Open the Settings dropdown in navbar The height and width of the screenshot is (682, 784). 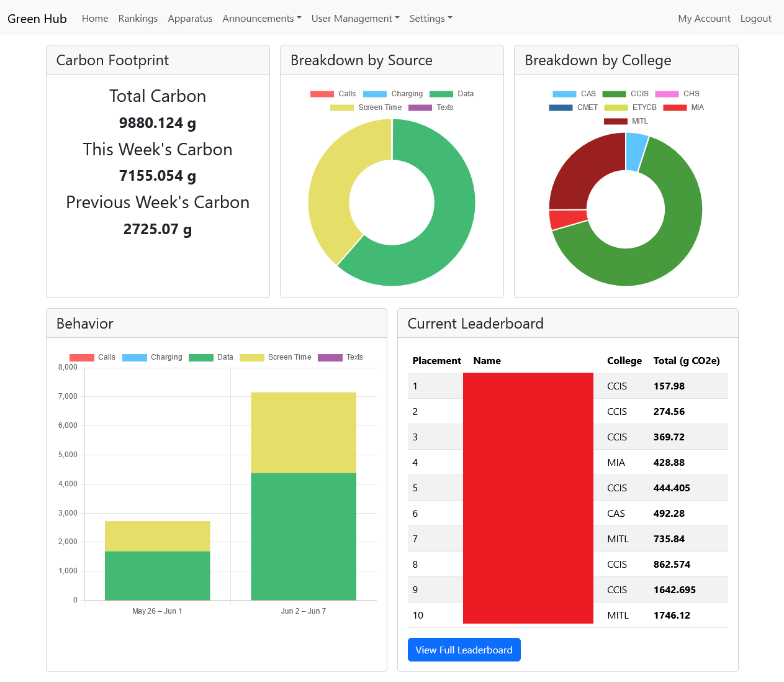click(x=430, y=19)
